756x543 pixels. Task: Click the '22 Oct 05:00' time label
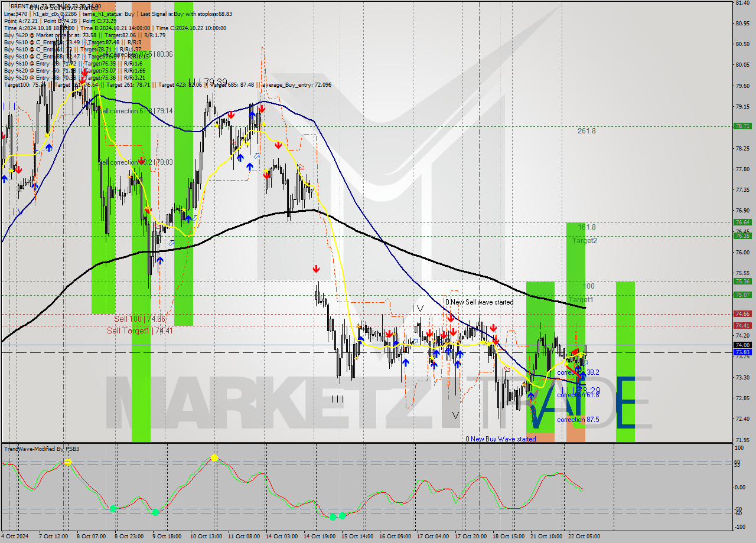[x=584, y=536]
